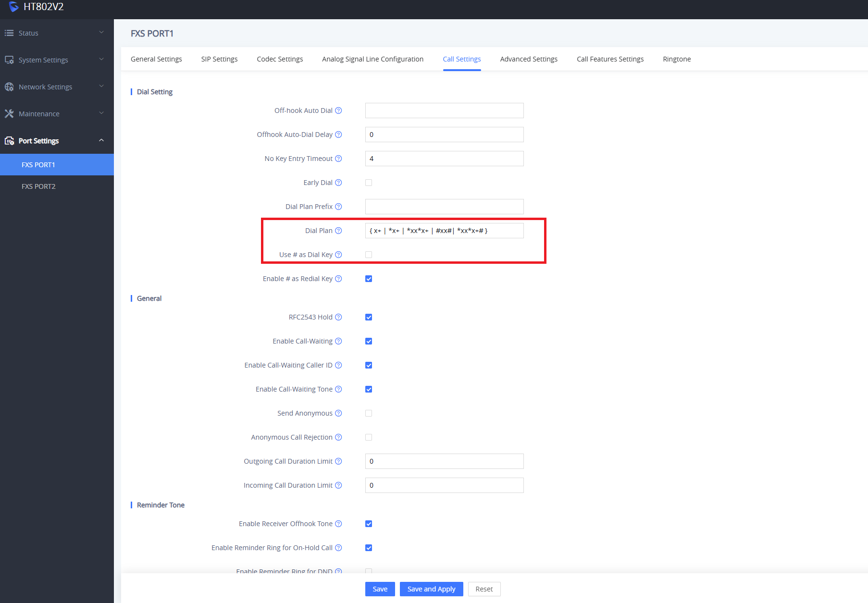The image size is (868, 603).
Task: Click the help icon beside Dial Plan
Action: click(x=338, y=231)
